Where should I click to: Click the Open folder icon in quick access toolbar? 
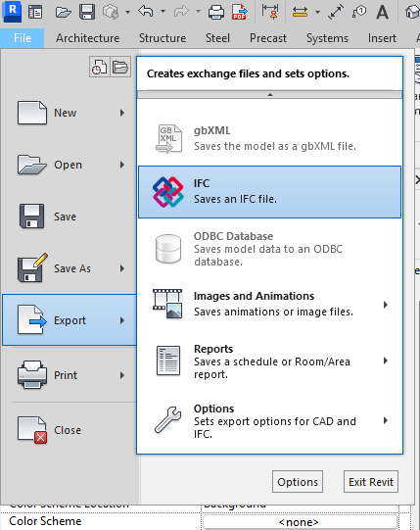(64, 12)
